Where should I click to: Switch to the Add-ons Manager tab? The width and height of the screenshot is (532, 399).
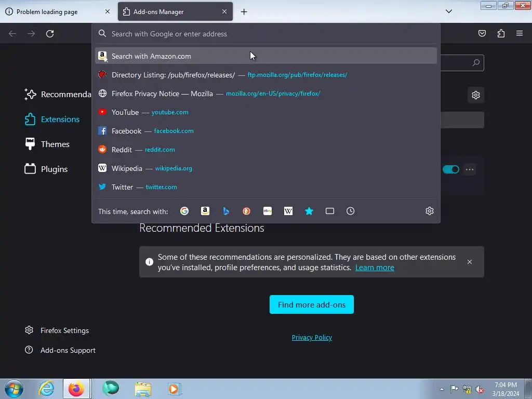point(175,11)
